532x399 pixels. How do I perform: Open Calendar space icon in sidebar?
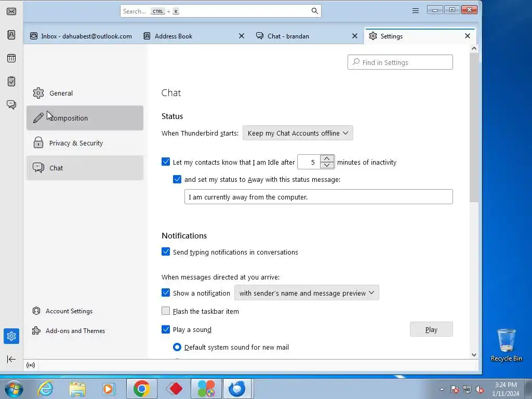pyautogui.click(x=11, y=58)
